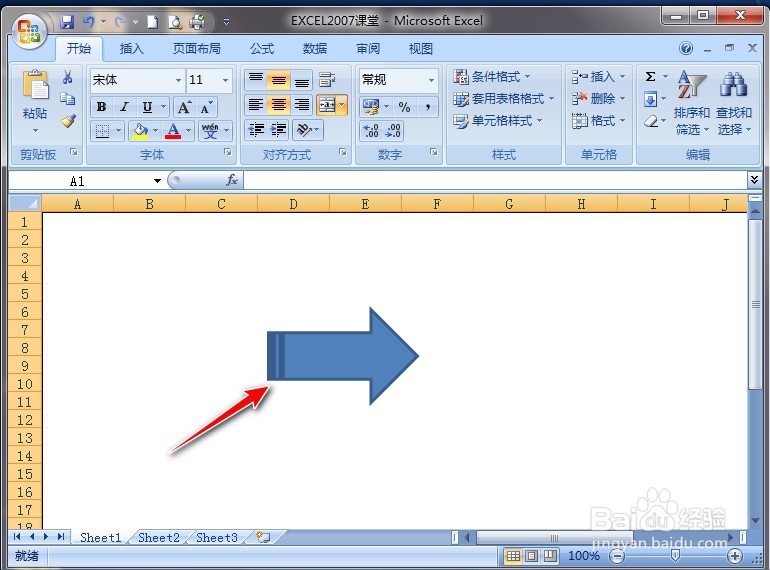The height and width of the screenshot is (570, 770).
Task: Open the 数据 ribbon tab
Action: coord(315,49)
